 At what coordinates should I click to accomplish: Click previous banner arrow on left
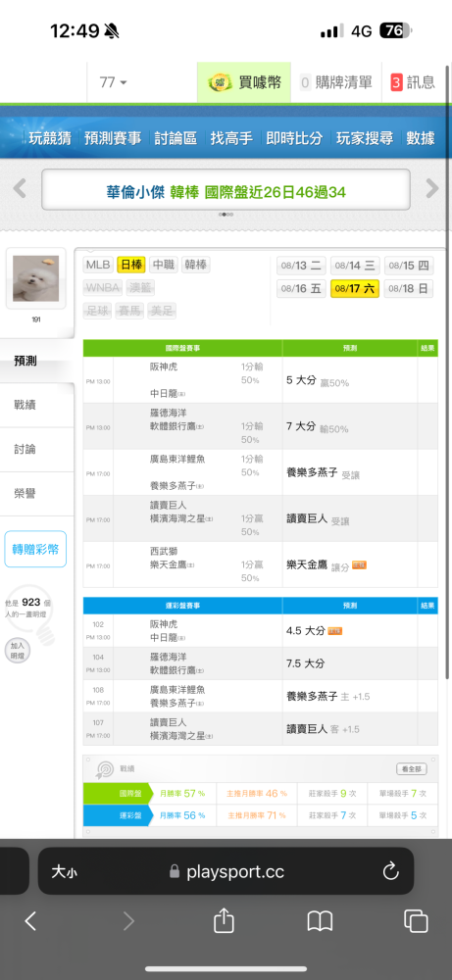[20, 188]
